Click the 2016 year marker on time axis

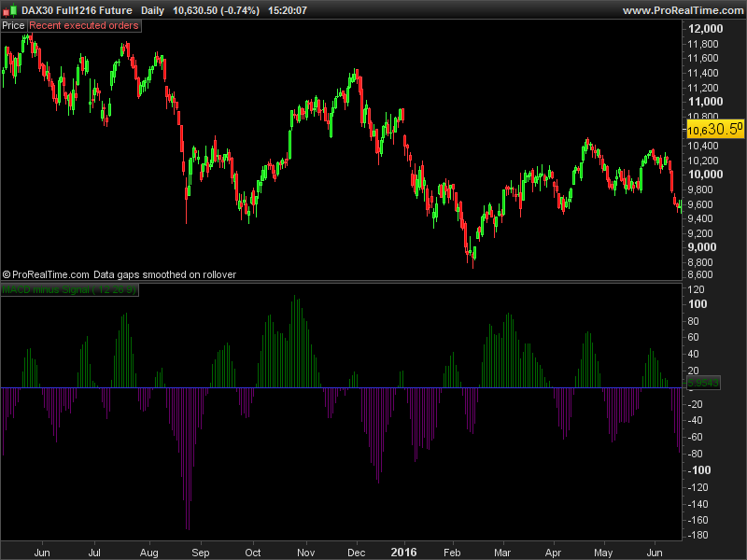tap(403, 553)
